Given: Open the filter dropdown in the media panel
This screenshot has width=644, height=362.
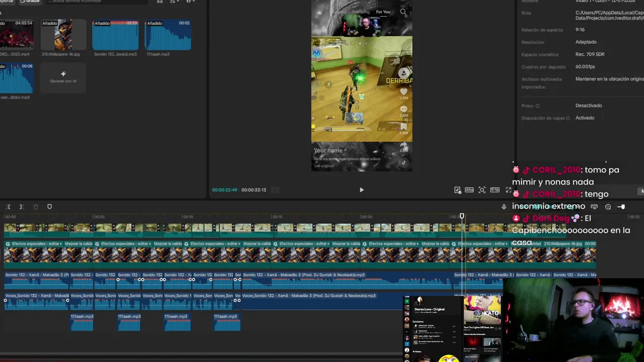Looking at the screenshot, I should [x=191, y=2].
